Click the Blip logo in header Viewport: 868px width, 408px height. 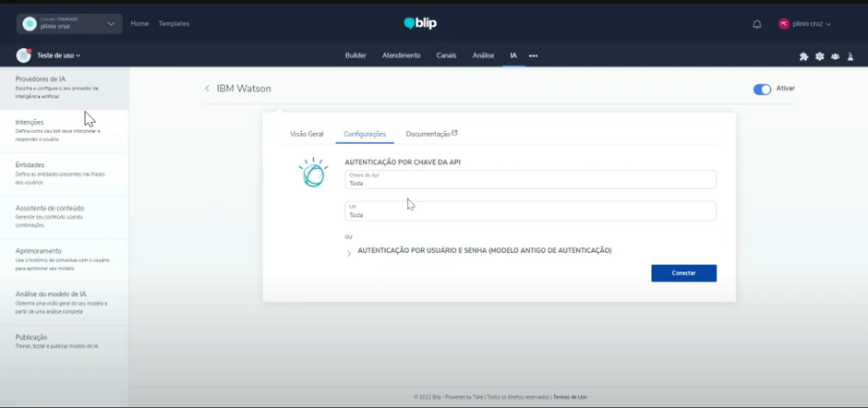pyautogui.click(x=420, y=23)
